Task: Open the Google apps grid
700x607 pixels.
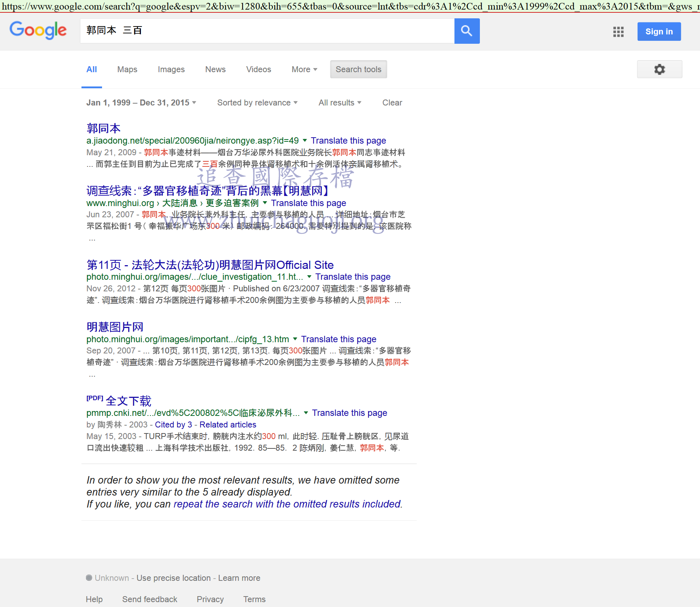Action: coord(618,32)
